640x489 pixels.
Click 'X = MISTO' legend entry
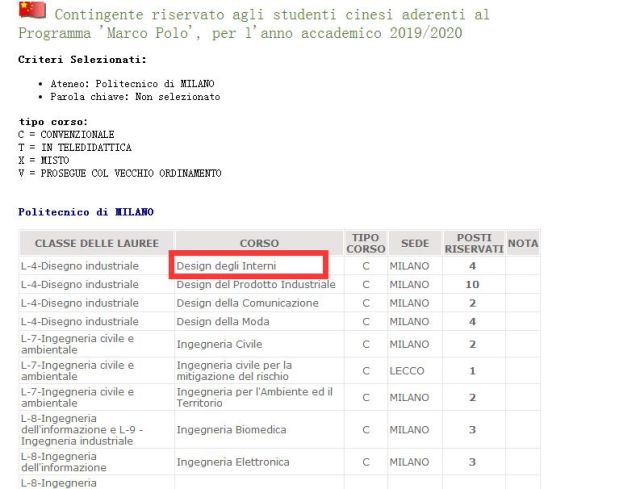(x=44, y=160)
